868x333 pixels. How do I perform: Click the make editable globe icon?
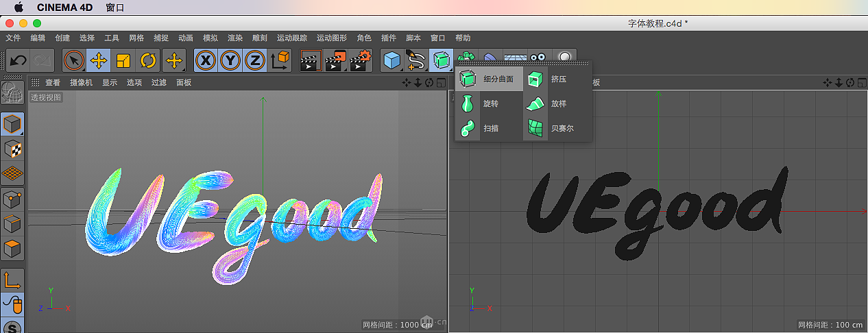point(12,94)
